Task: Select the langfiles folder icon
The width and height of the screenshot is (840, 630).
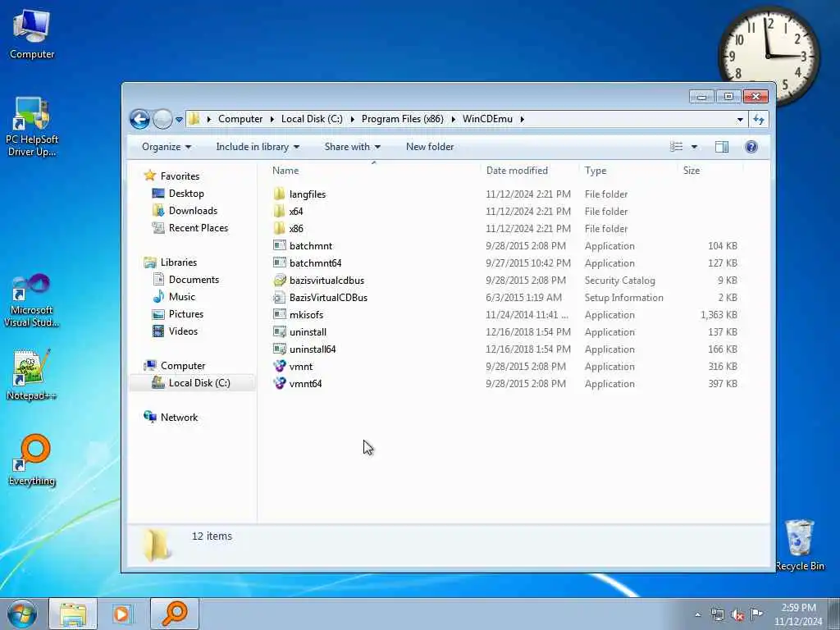Action: [279, 194]
